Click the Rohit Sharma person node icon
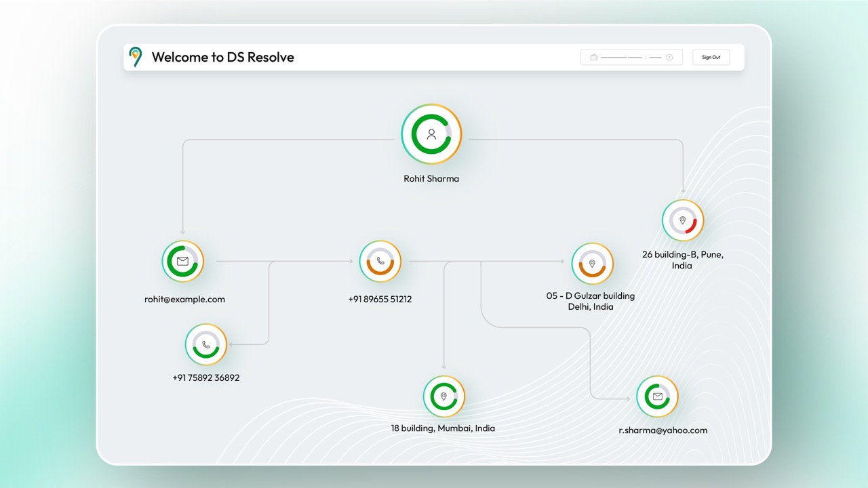Image resolution: width=868 pixels, height=488 pixels. click(x=431, y=134)
